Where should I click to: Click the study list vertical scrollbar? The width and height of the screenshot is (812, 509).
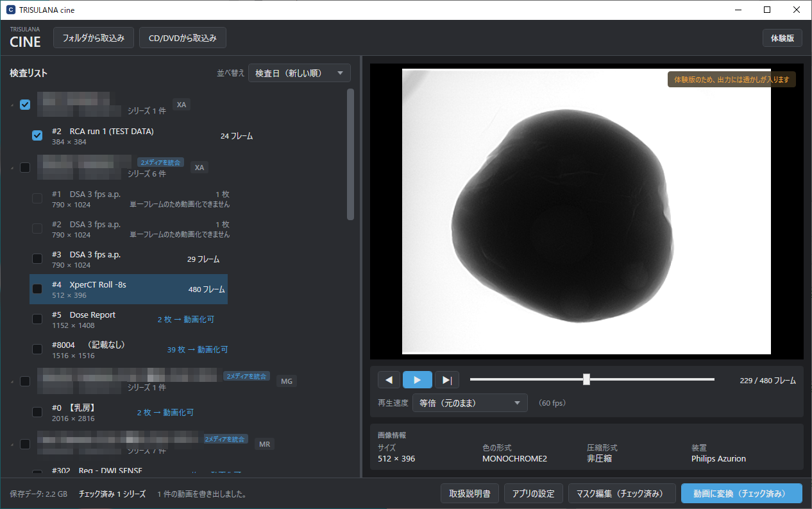(x=350, y=154)
